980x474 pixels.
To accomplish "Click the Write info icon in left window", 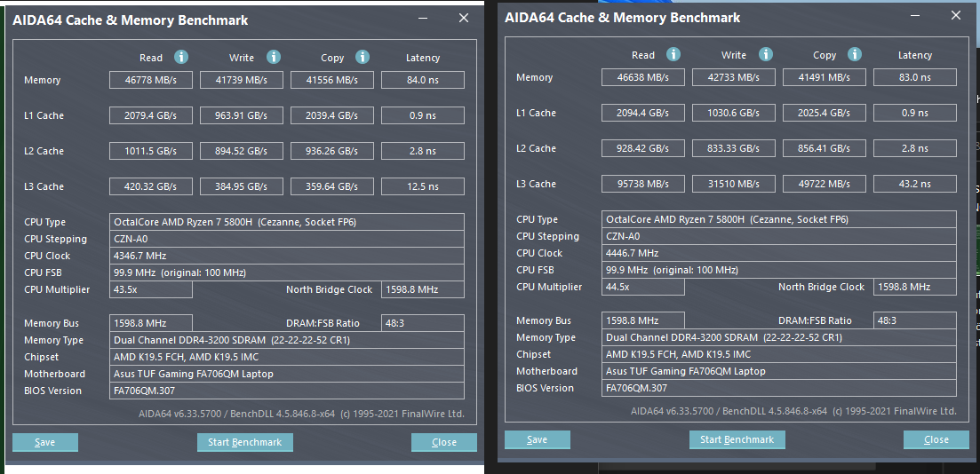I will click(273, 58).
